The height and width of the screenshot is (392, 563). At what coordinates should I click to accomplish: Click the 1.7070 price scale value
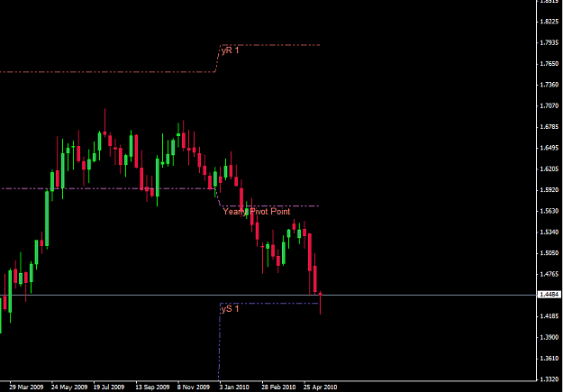click(549, 105)
